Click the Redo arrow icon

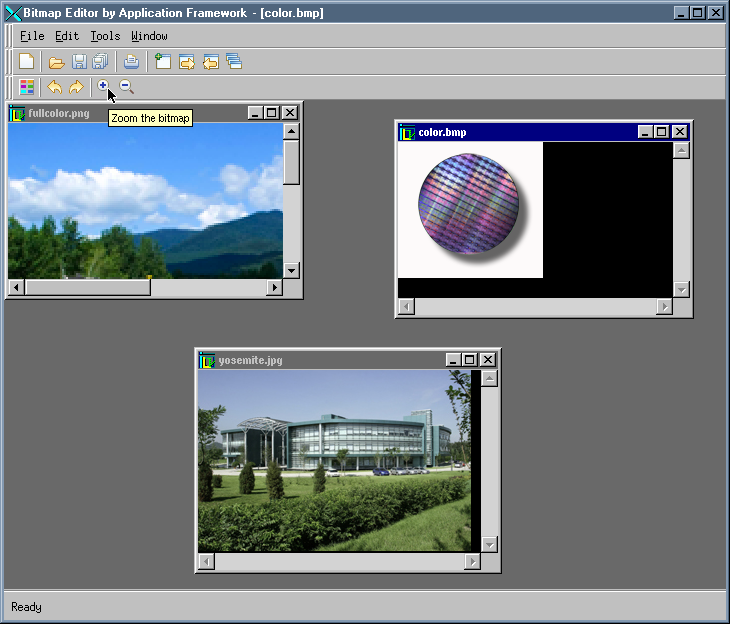[x=76, y=88]
